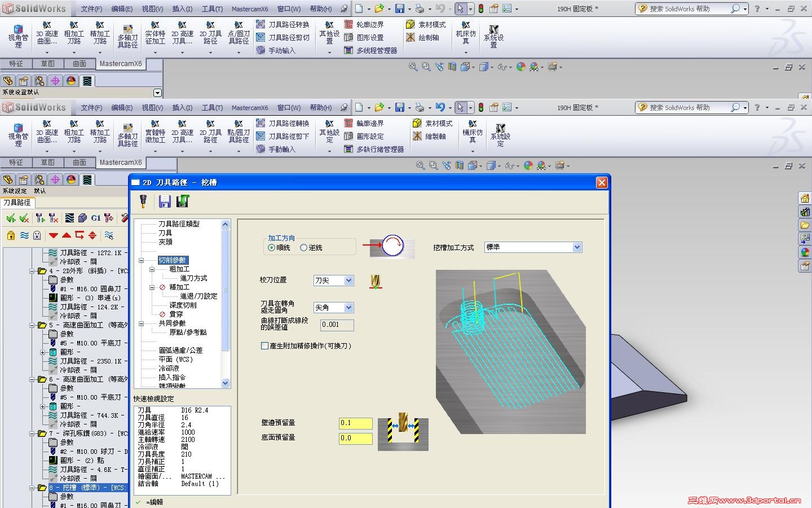Open 系統設定 from the ribbon
Screen dimensions: 812x508
point(500,135)
